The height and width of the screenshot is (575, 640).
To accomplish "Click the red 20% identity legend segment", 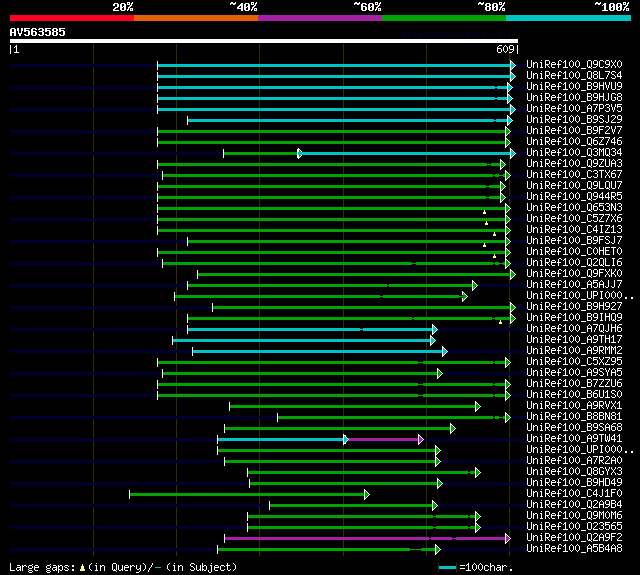I will point(72,18).
